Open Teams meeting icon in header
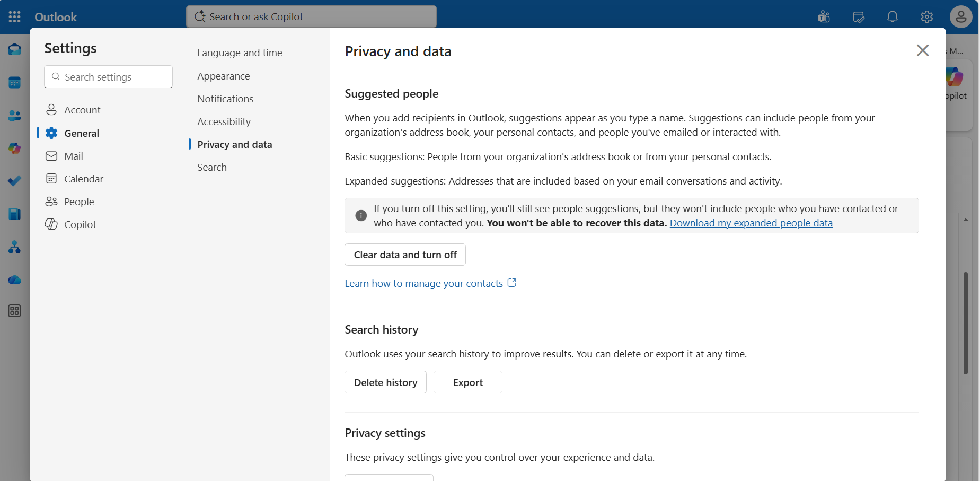Screen dimensions: 980x481 824,17
